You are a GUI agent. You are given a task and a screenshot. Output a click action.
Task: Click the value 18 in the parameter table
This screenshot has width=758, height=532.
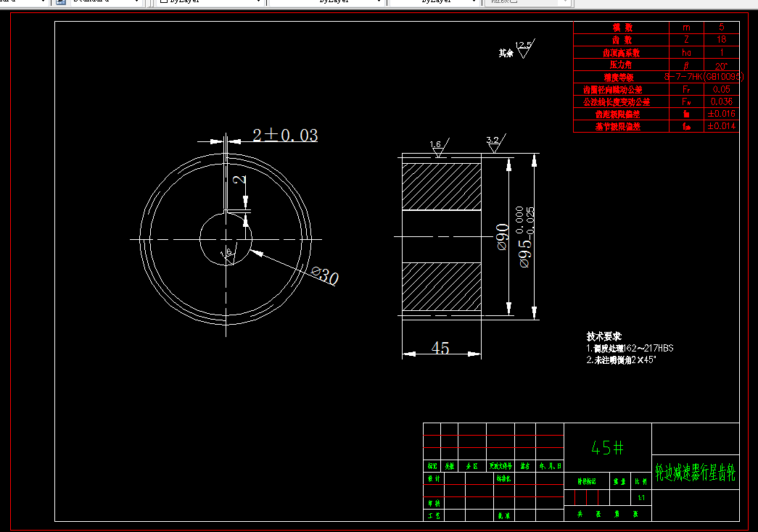click(x=721, y=40)
